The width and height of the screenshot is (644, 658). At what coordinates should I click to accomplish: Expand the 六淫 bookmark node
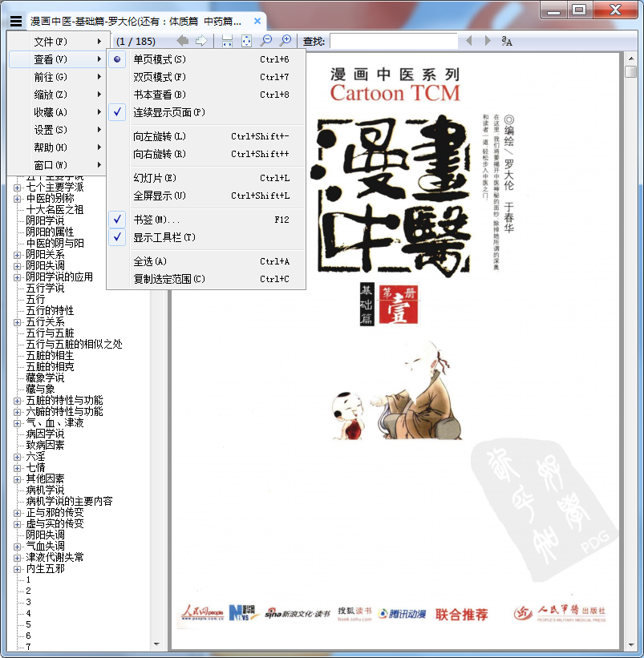[18, 456]
